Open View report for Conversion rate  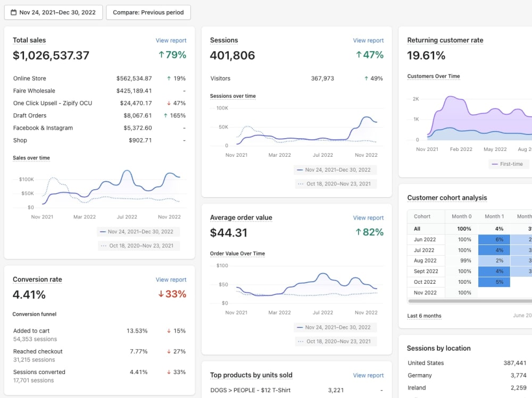click(x=171, y=280)
